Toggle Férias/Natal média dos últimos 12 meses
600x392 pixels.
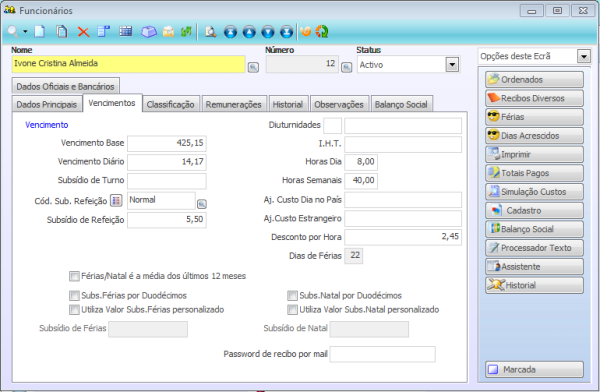[x=74, y=276]
